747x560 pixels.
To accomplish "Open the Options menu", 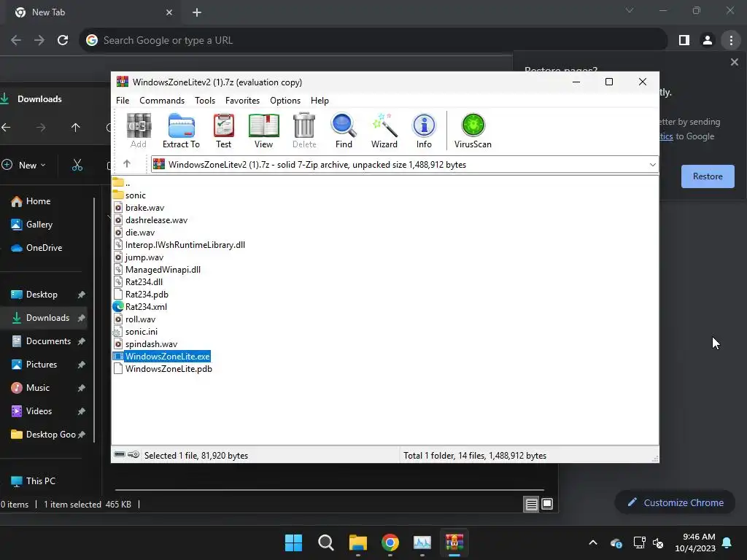I will [285, 101].
